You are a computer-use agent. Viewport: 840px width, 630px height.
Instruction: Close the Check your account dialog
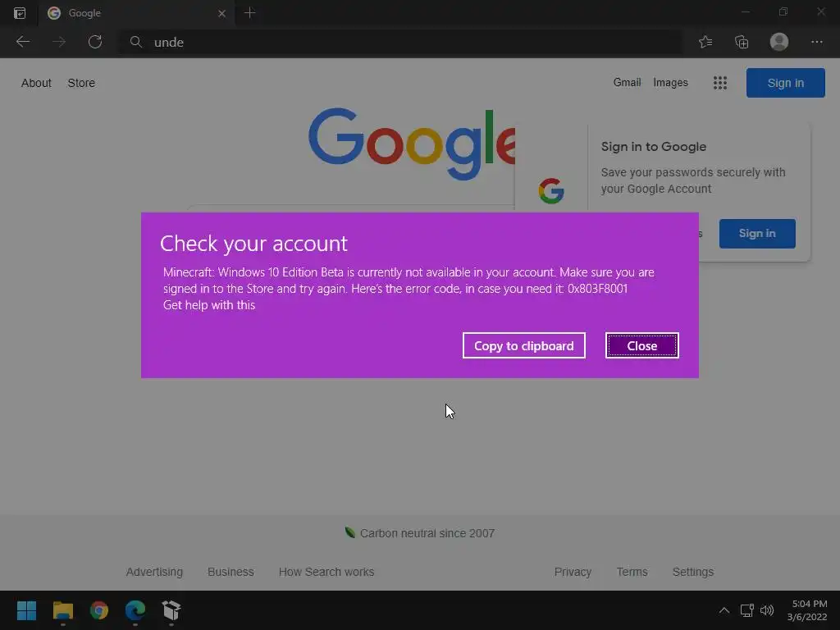point(641,345)
